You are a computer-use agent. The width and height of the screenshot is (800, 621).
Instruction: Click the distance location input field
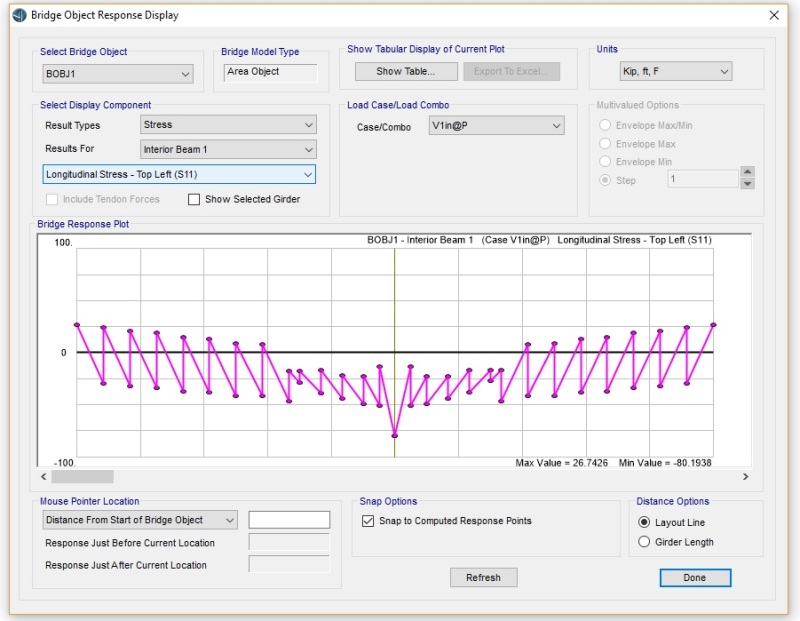point(289,520)
